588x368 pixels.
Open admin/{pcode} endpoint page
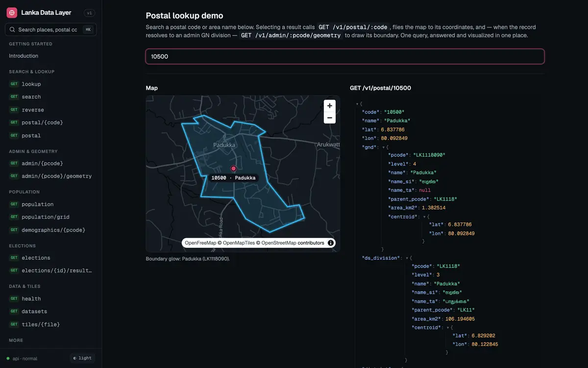(42, 163)
